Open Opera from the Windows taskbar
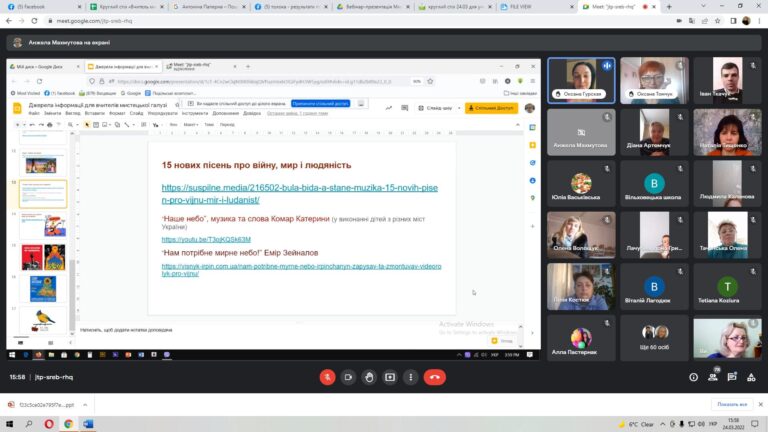 coord(49,424)
